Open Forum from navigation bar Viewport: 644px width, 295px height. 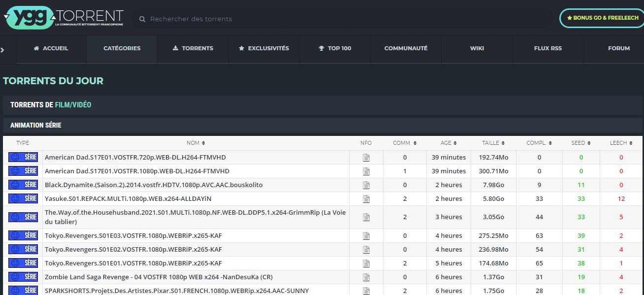(619, 48)
